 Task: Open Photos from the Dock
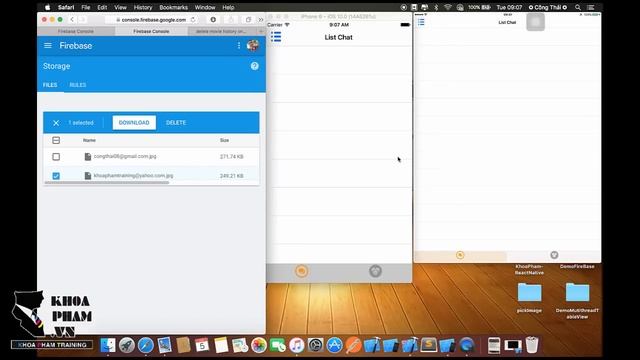[259, 345]
